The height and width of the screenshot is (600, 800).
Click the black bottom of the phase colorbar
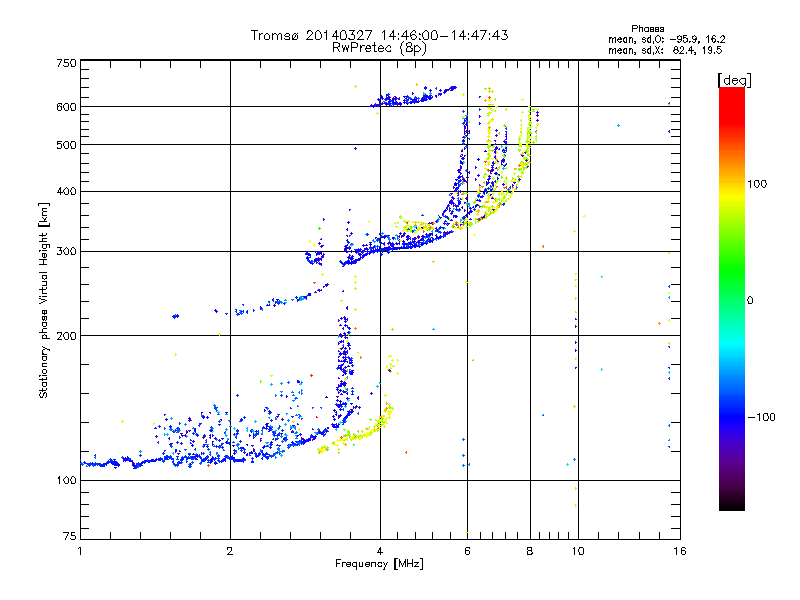coord(732,503)
